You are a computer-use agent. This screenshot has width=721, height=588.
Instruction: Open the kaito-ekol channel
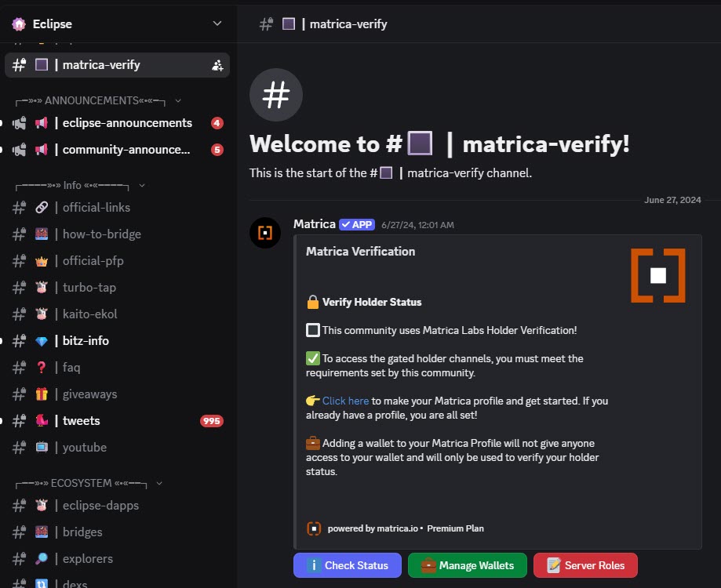coord(117,314)
